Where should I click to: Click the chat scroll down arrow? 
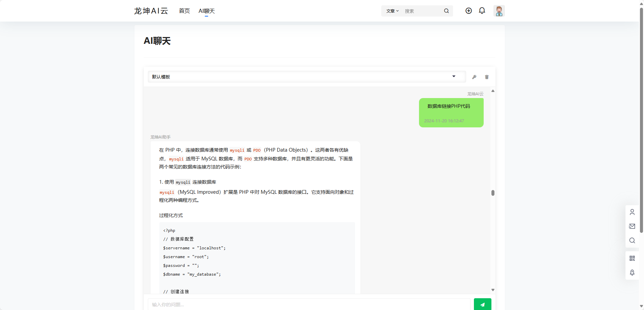click(493, 290)
